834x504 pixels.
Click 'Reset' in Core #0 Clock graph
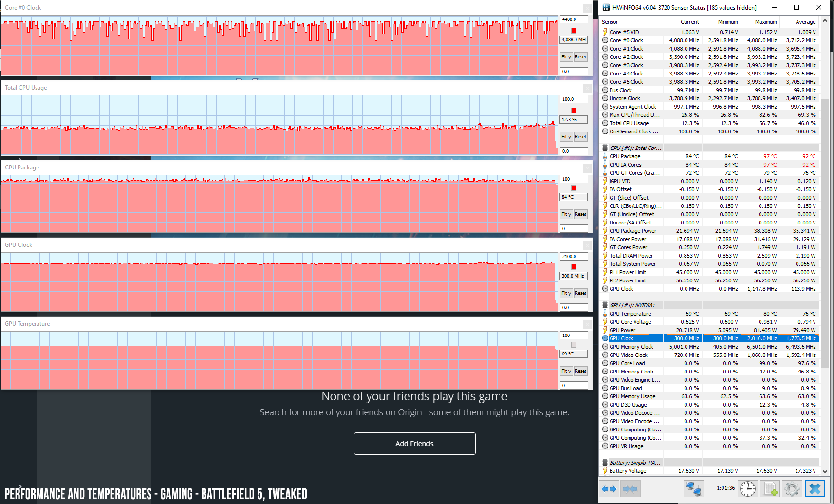tap(580, 57)
